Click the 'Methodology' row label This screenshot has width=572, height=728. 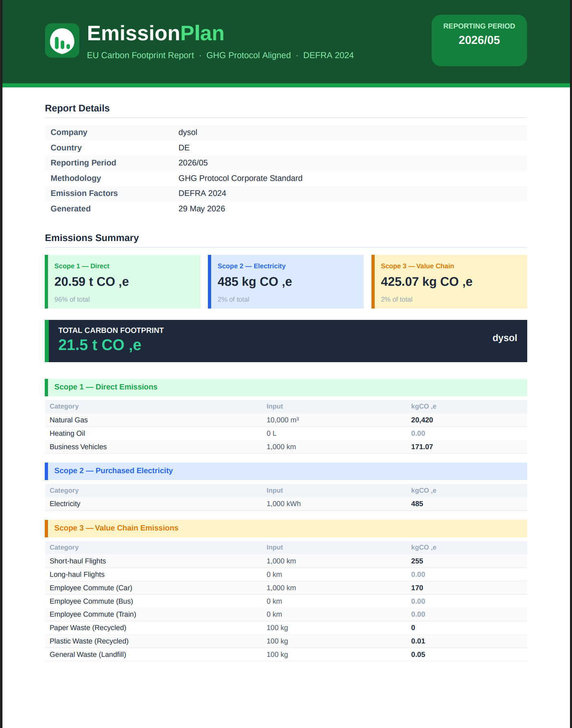(76, 178)
